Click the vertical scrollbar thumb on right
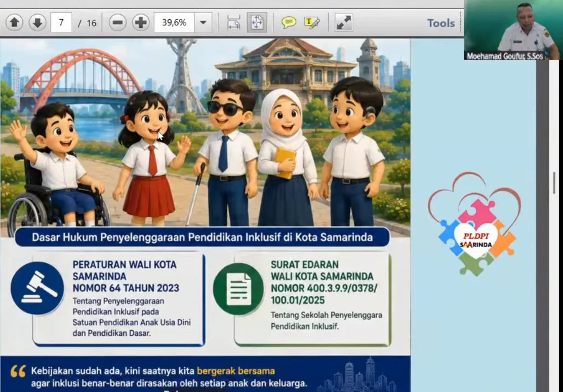This screenshot has height=392, width=563. coord(554,183)
